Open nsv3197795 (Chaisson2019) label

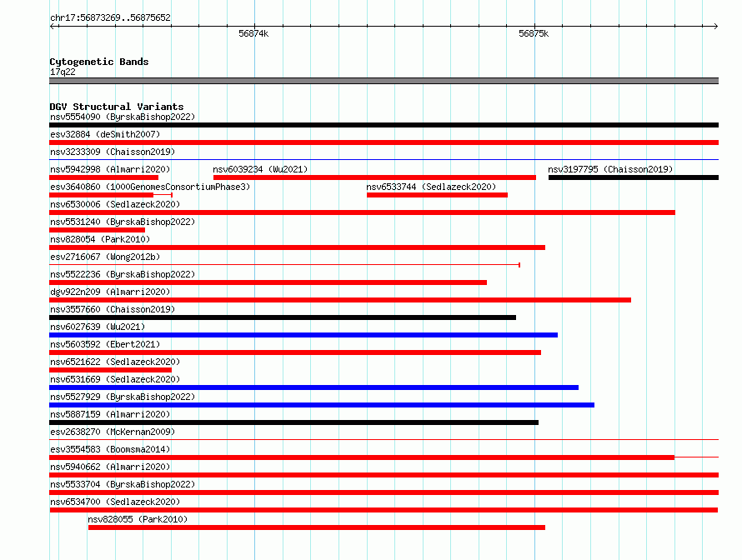[610, 169]
